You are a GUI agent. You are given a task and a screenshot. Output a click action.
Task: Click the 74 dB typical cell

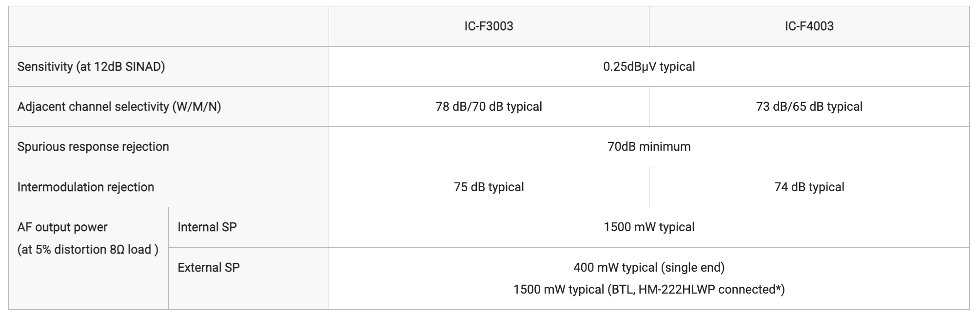click(x=809, y=187)
